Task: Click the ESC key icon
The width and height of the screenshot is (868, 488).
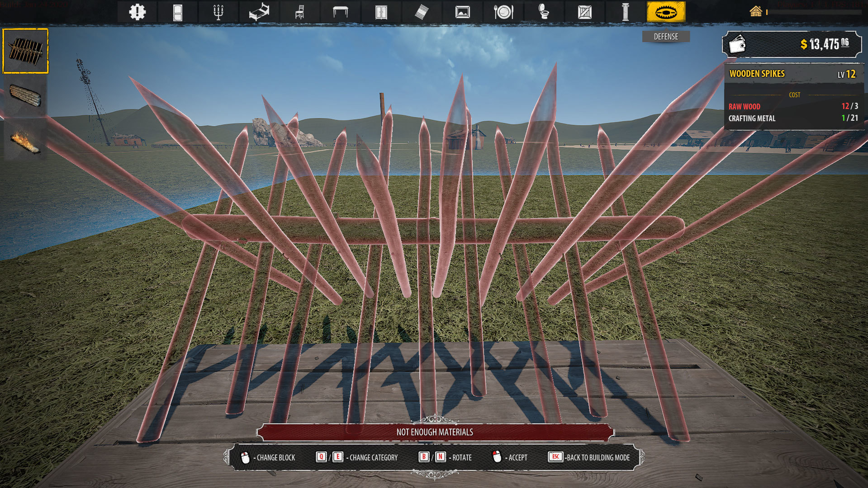Action: 555,457
